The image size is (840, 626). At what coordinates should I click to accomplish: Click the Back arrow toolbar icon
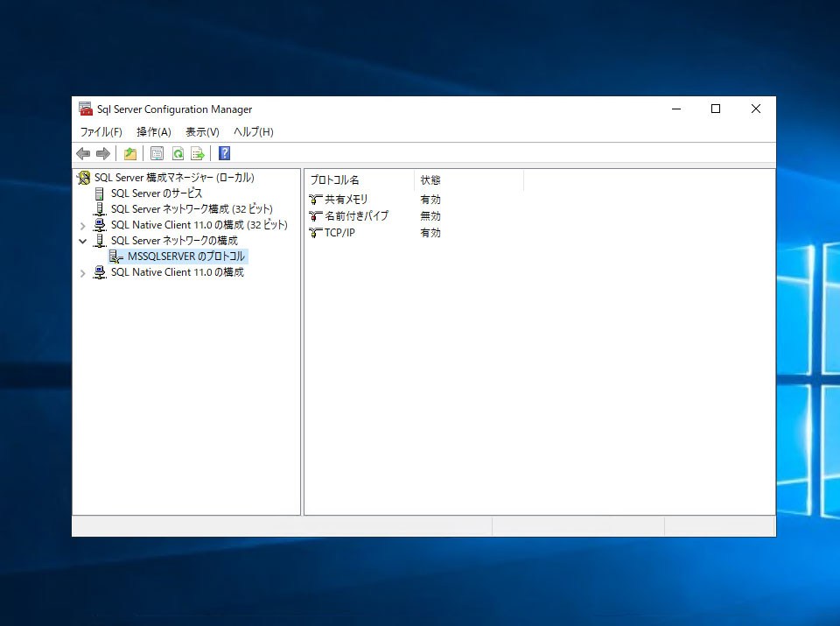83,154
